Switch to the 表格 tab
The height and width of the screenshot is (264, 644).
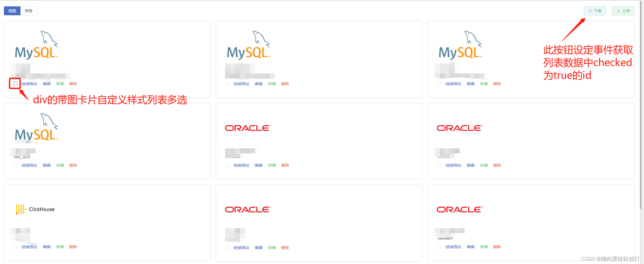[x=29, y=11]
